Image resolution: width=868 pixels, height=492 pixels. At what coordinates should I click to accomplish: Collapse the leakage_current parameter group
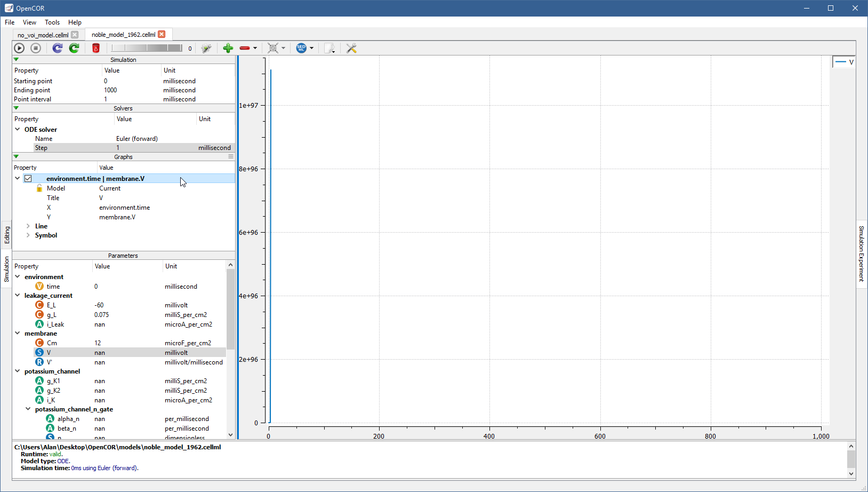(x=18, y=296)
